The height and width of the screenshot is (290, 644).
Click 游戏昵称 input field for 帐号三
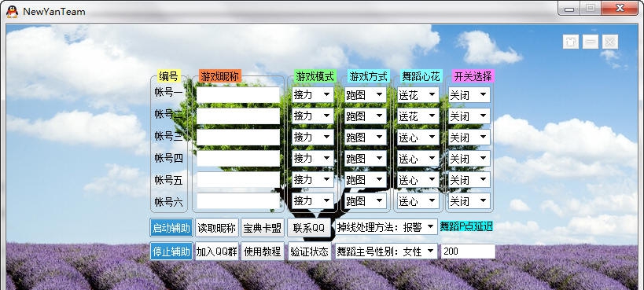point(237,138)
